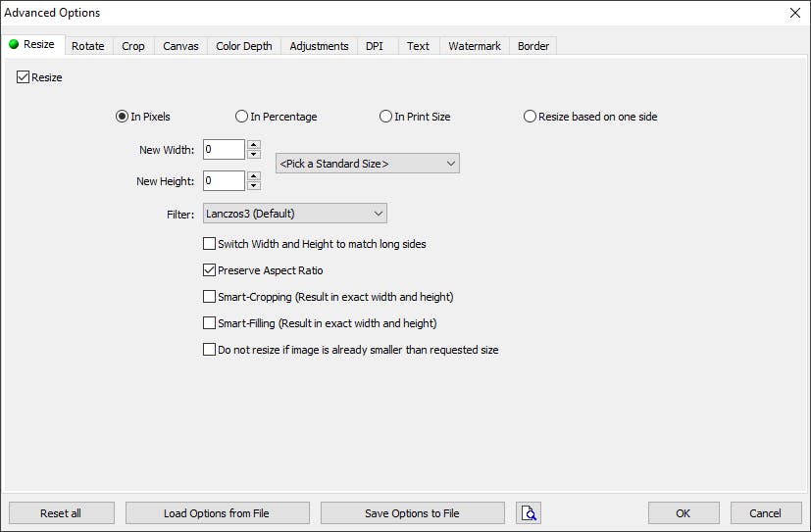Enable Switch Width and Height option

[x=209, y=244]
